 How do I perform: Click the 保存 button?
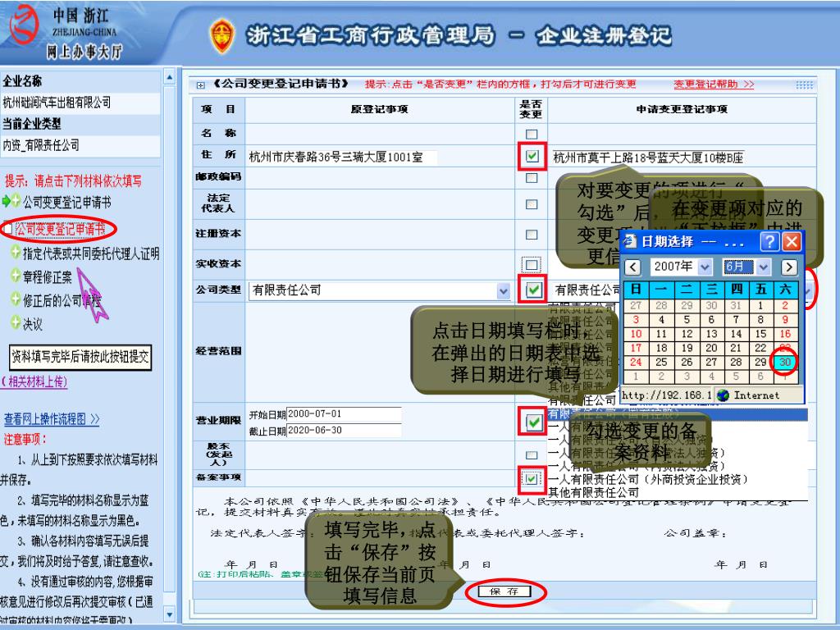point(504,591)
